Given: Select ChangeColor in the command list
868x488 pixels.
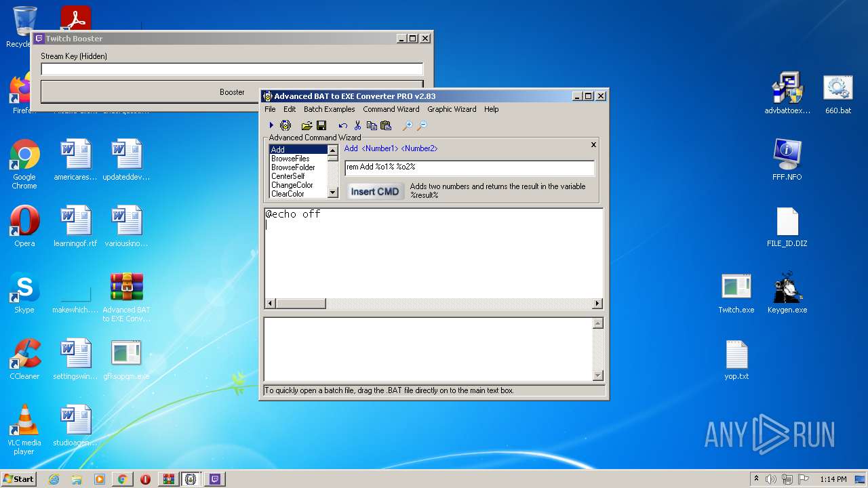Looking at the screenshot, I should (298, 185).
